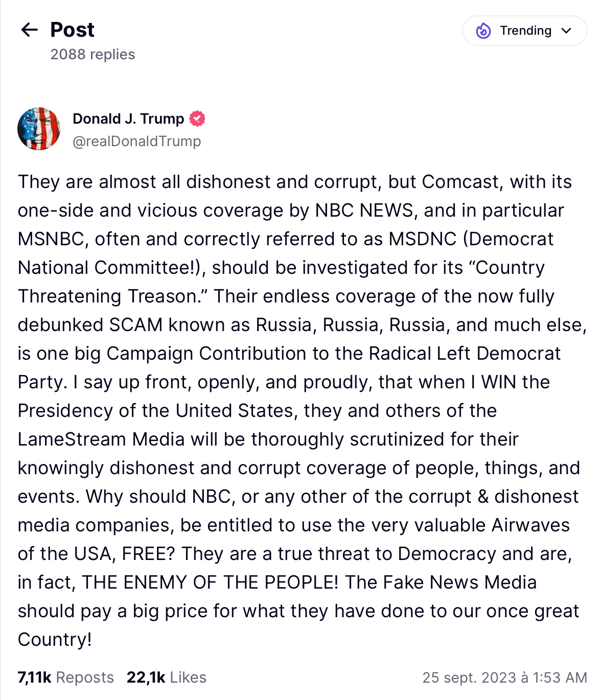
Task: Click the verified badge beside Donald J. Trump
Action: pyautogui.click(x=197, y=119)
